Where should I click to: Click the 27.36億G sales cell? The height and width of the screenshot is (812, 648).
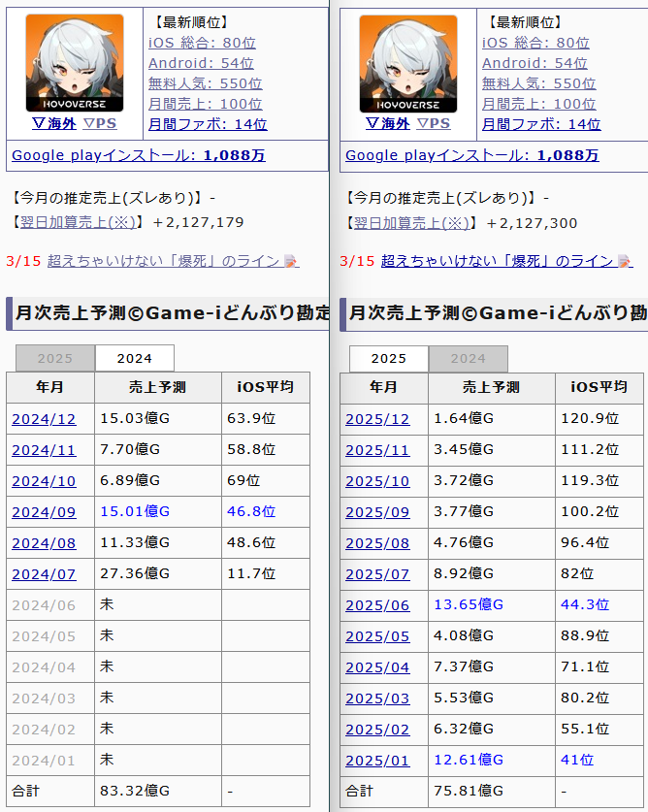point(158,573)
